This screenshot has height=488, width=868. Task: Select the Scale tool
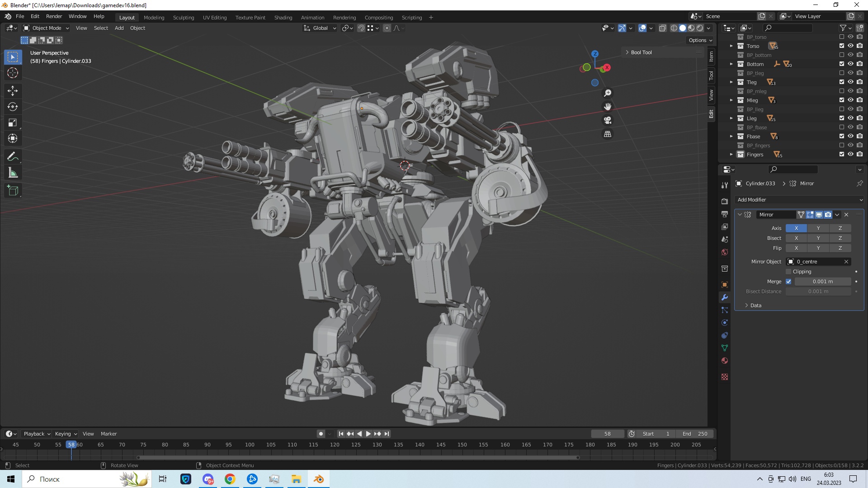click(13, 123)
